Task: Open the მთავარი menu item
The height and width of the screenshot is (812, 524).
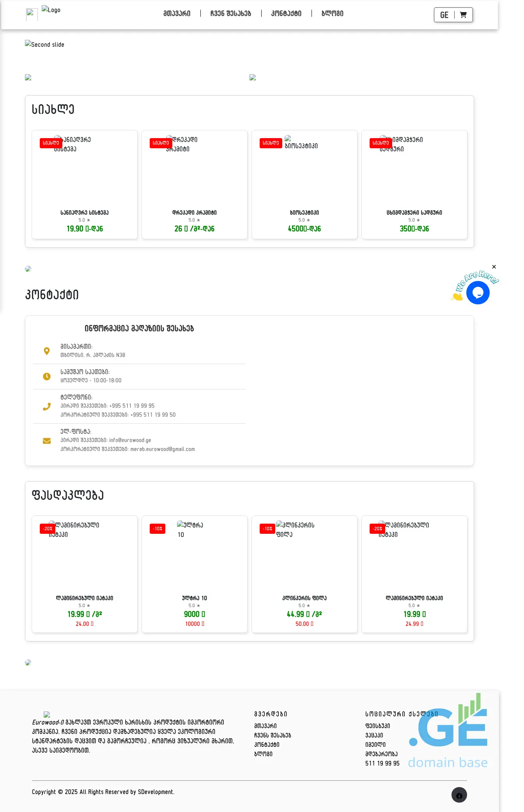Action: pyautogui.click(x=177, y=14)
